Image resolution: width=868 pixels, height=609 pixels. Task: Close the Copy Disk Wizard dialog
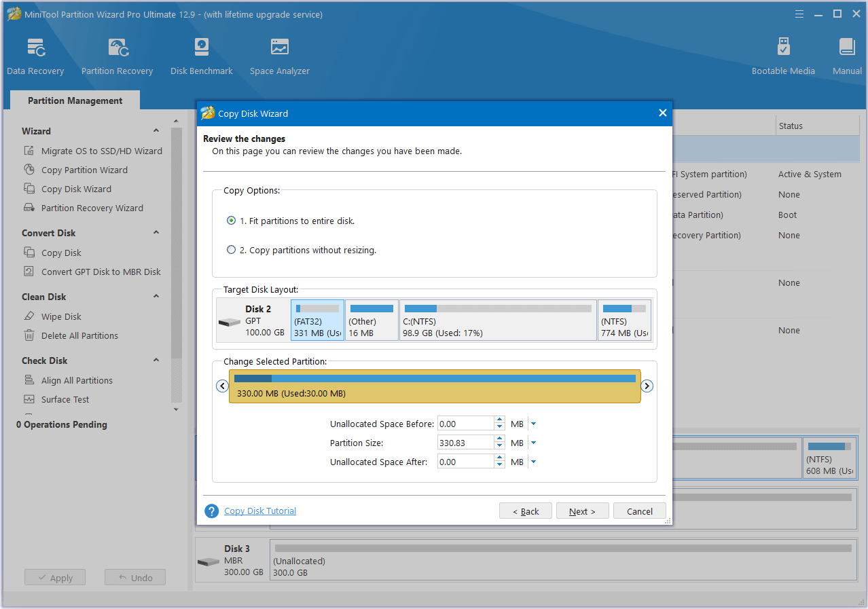[x=663, y=113]
